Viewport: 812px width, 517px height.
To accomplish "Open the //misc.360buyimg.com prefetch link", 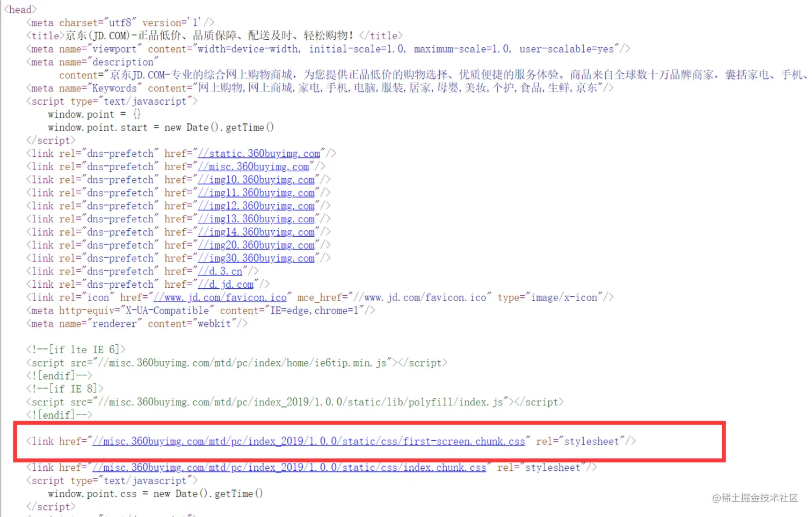I will click(x=253, y=166).
